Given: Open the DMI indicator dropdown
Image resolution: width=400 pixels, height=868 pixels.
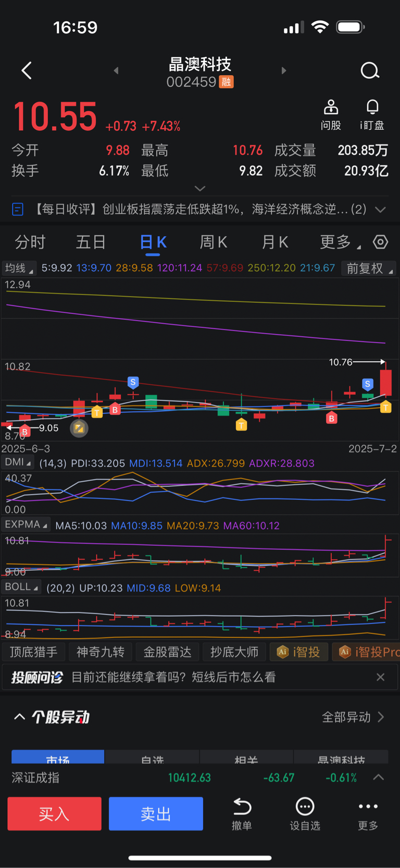Looking at the screenshot, I should click(18, 462).
